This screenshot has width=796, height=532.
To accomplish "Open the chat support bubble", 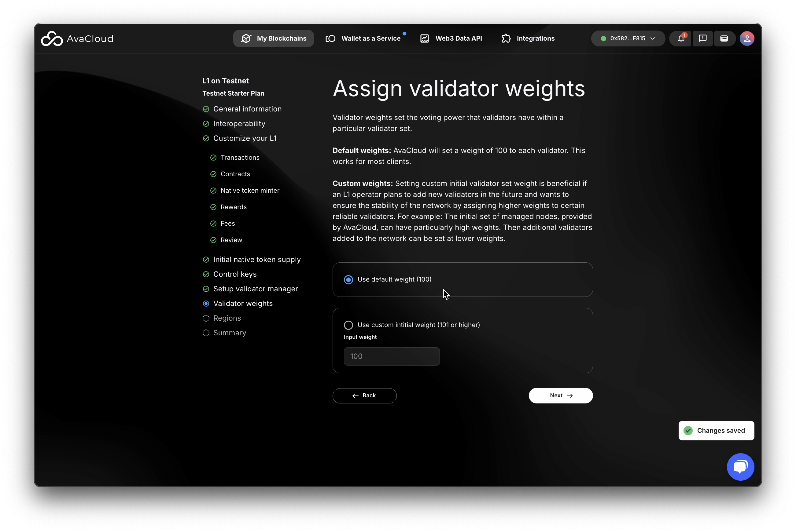I will click(740, 467).
